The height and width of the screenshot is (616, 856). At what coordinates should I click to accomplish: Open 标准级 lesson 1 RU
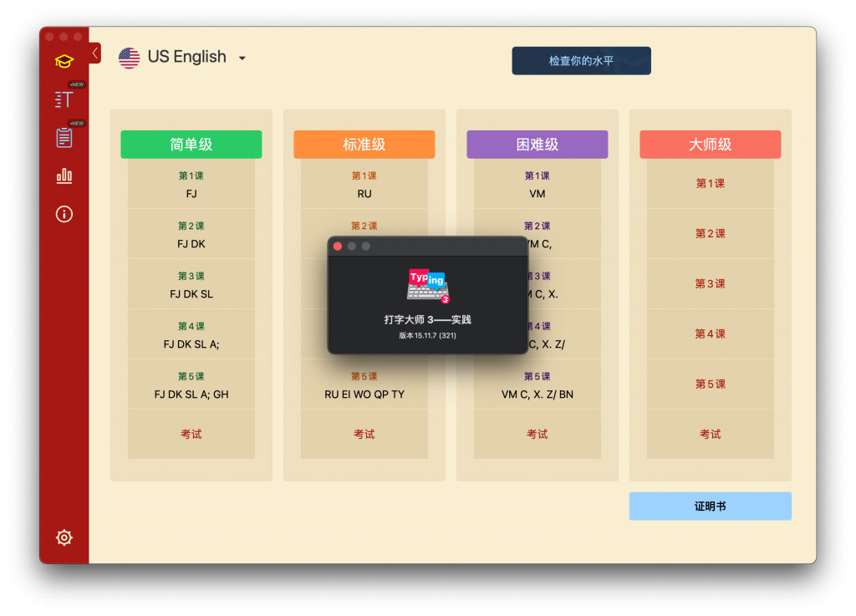[x=364, y=184]
